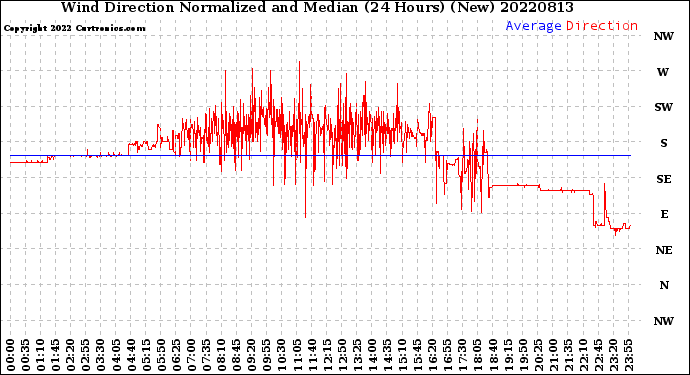Click the 09:20 time axis label

tap(251, 355)
